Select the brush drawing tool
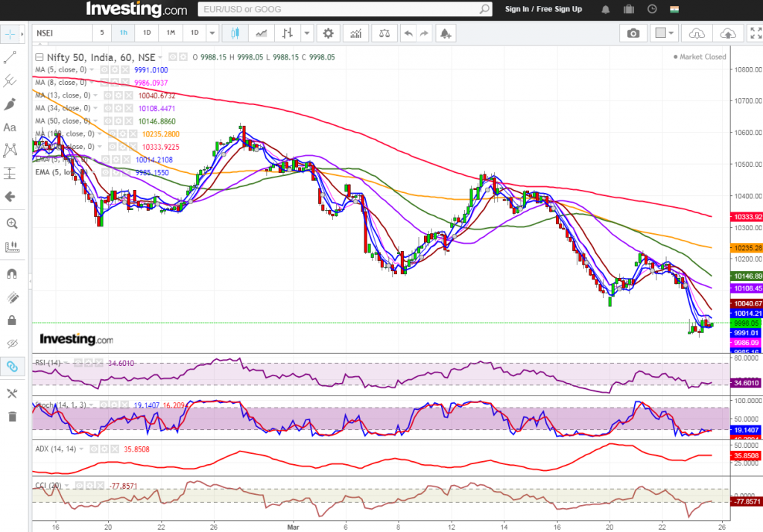 [10, 104]
